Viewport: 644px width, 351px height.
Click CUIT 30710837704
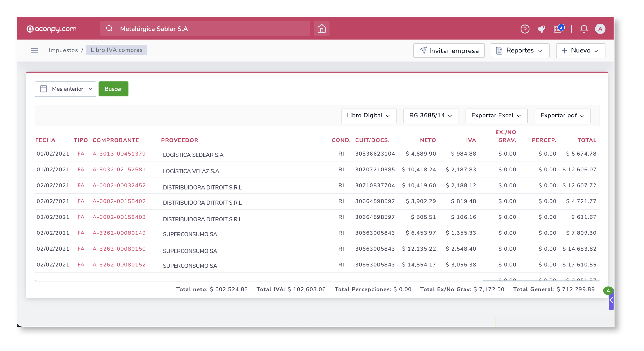click(375, 185)
